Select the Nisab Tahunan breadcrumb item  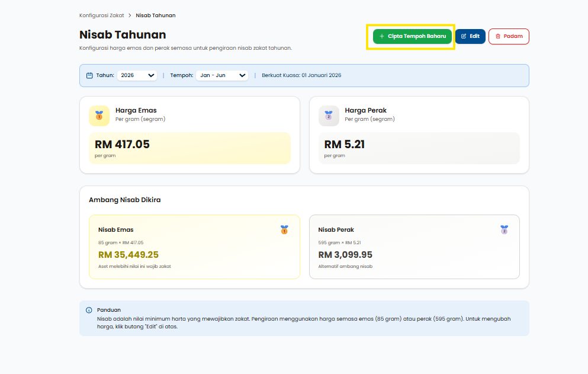coord(156,15)
